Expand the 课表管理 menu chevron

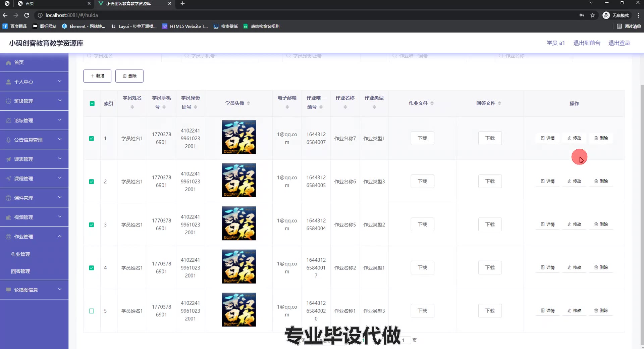tap(60, 159)
